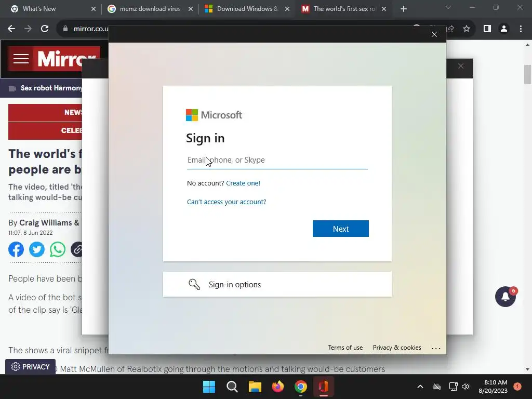Bookmark this page with the star icon

[467, 29]
